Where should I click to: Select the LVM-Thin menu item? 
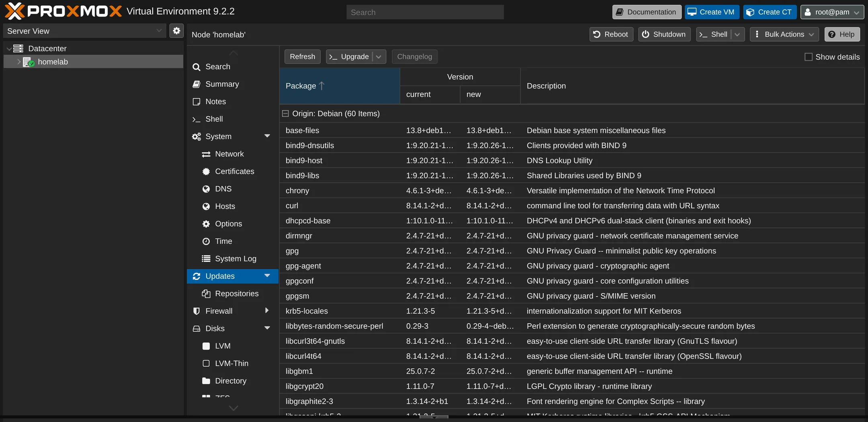point(233,363)
